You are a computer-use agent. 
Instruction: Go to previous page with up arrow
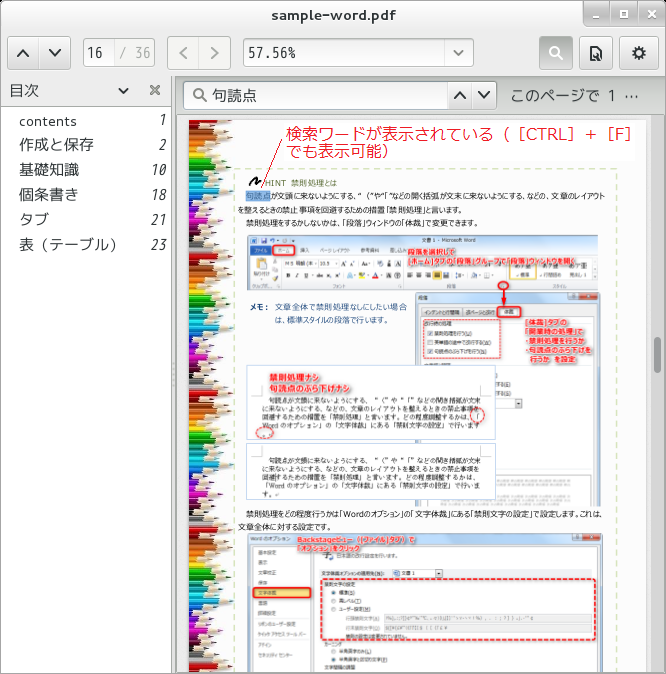(x=24, y=52)
